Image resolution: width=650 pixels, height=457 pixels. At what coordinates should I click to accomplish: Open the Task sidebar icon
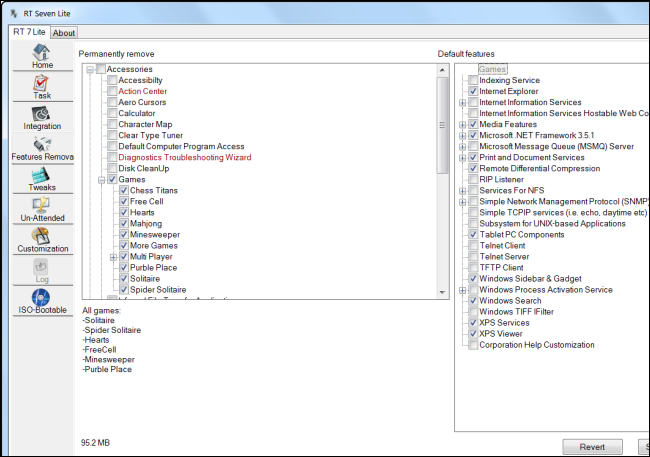click(x=41, y=83)
